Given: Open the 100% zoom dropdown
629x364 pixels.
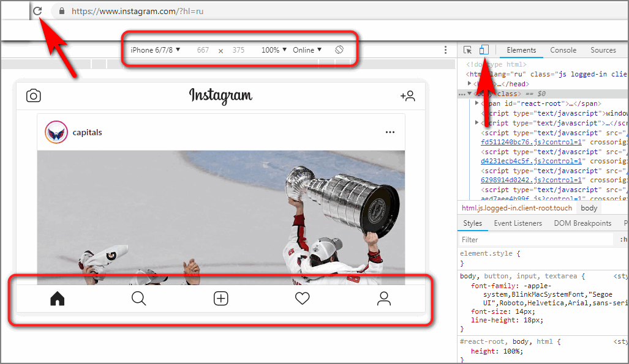Looking at the screenshot, I should coord(274,50).
